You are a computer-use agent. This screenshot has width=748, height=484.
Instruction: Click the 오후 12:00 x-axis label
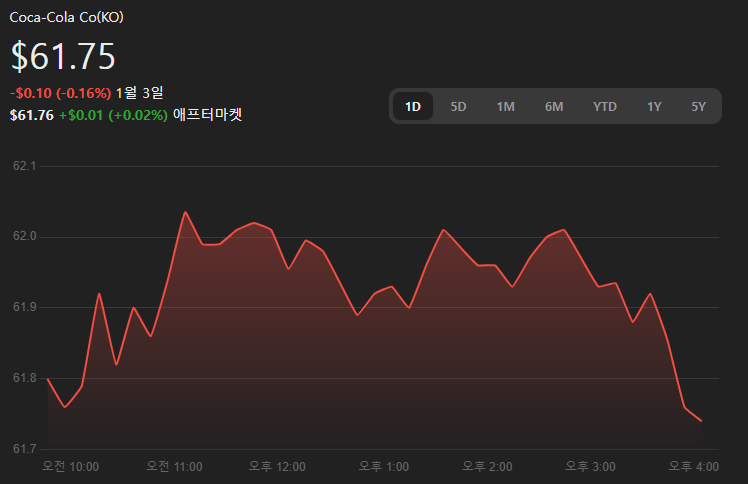click(x=277, y=466)
